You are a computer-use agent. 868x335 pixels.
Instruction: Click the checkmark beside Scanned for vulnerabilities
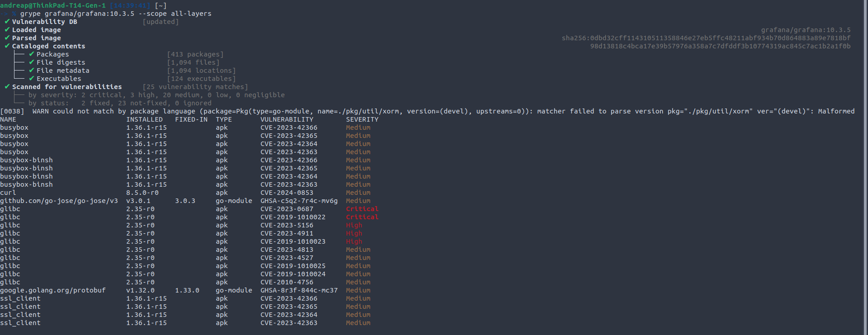pos(7,87)
